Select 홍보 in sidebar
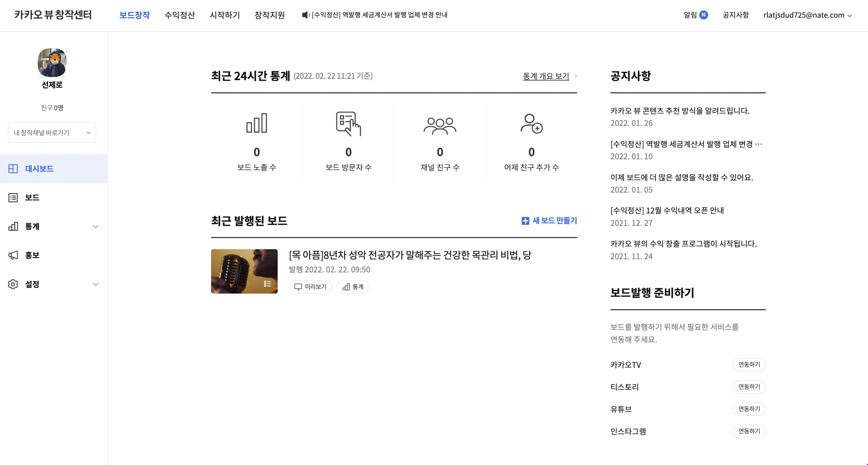Viewport: 868px width, 465px height. click(x=54, y=255)
